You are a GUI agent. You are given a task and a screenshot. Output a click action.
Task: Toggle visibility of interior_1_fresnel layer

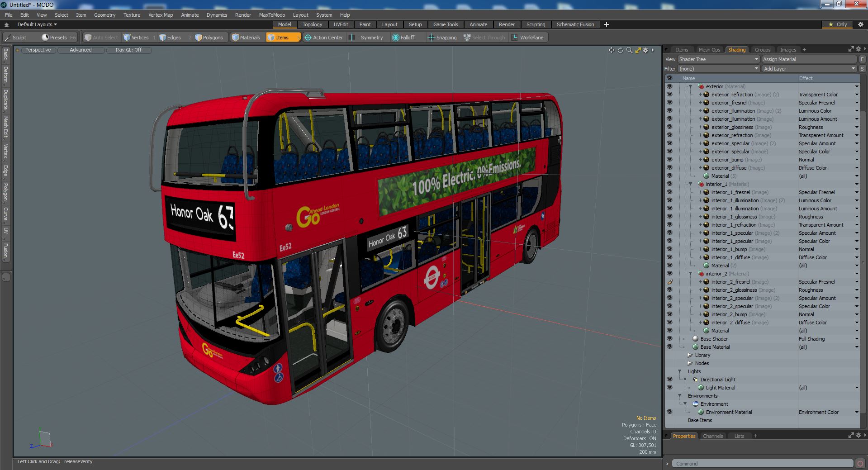(x=669, y=192)
